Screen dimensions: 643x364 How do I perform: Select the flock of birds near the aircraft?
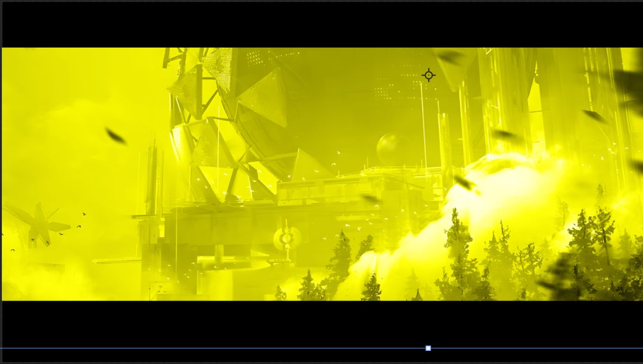(70, 227)
